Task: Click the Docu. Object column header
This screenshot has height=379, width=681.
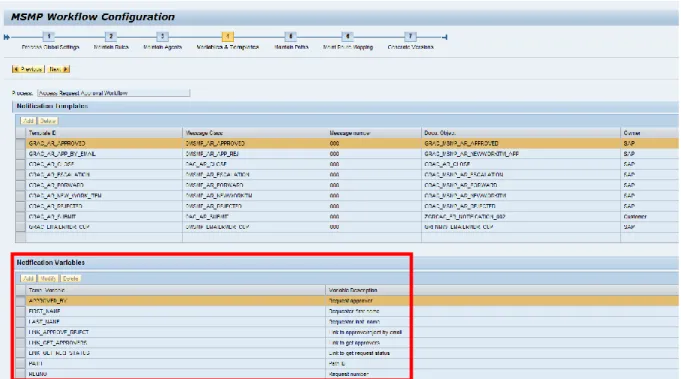Action: coord(521,133)
